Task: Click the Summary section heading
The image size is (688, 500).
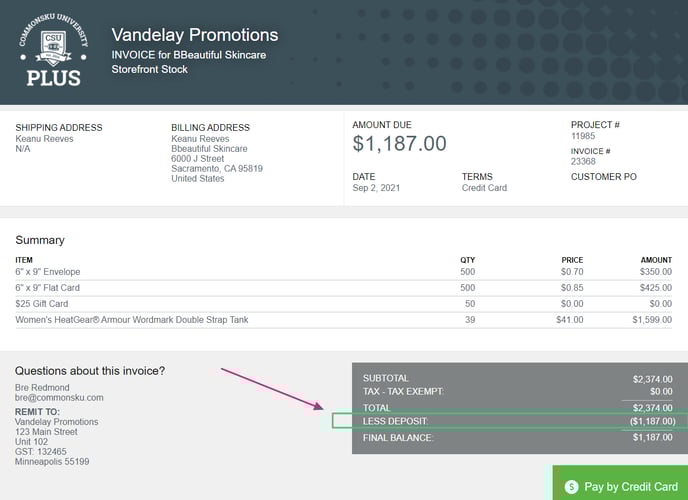Action: coord(40,240)
